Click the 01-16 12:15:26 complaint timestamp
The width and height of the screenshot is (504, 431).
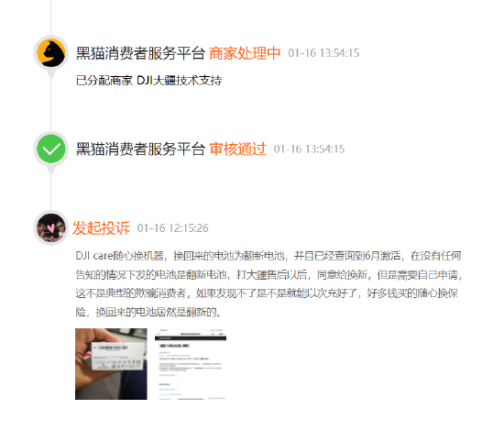[x=173, y=228]
